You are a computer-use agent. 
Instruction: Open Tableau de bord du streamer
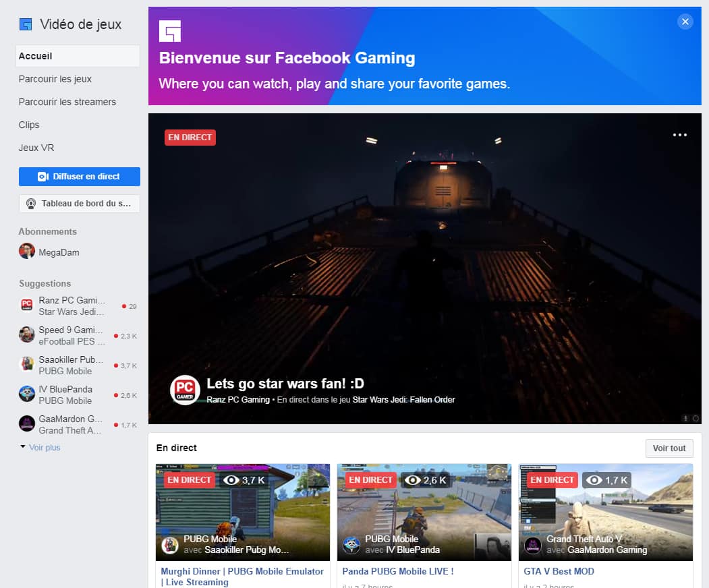tap(80, 204)
